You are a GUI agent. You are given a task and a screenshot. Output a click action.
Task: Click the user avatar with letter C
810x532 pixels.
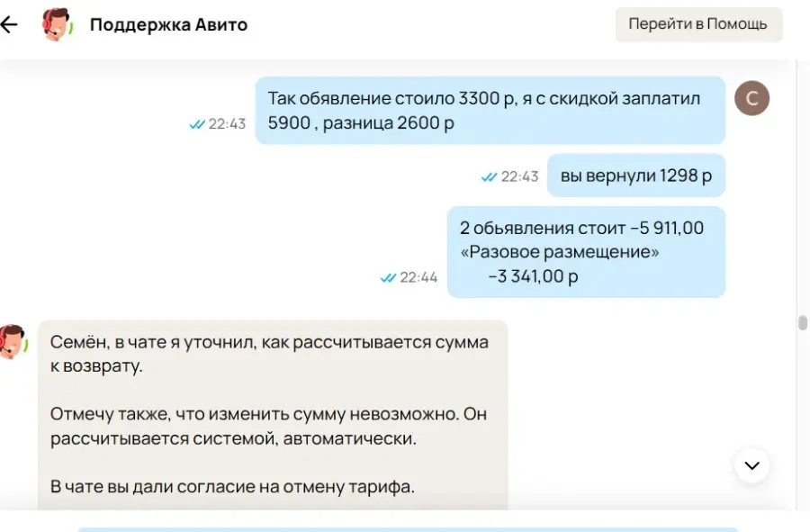click(751, 98)
